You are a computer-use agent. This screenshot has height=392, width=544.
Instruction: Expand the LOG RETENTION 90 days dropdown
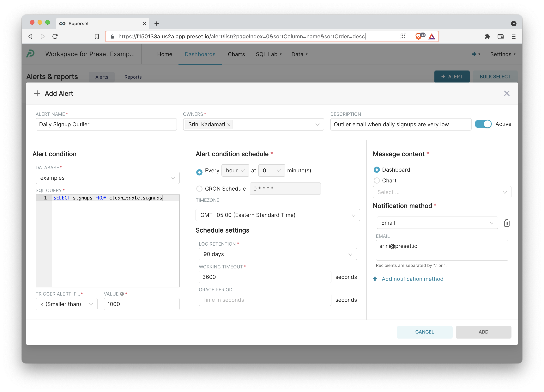click(x=277, y=254)
